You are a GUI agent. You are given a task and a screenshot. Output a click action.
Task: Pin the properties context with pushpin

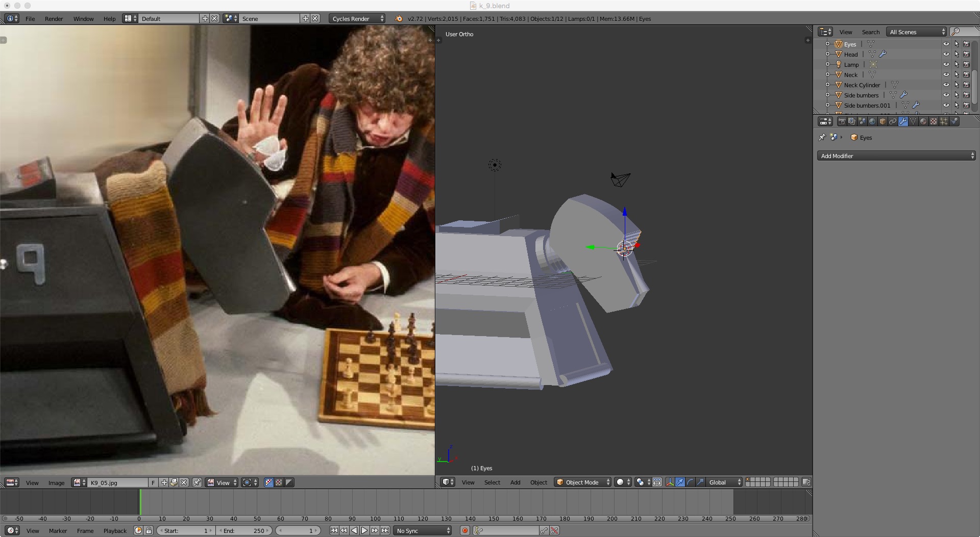[x=822, y=137]
